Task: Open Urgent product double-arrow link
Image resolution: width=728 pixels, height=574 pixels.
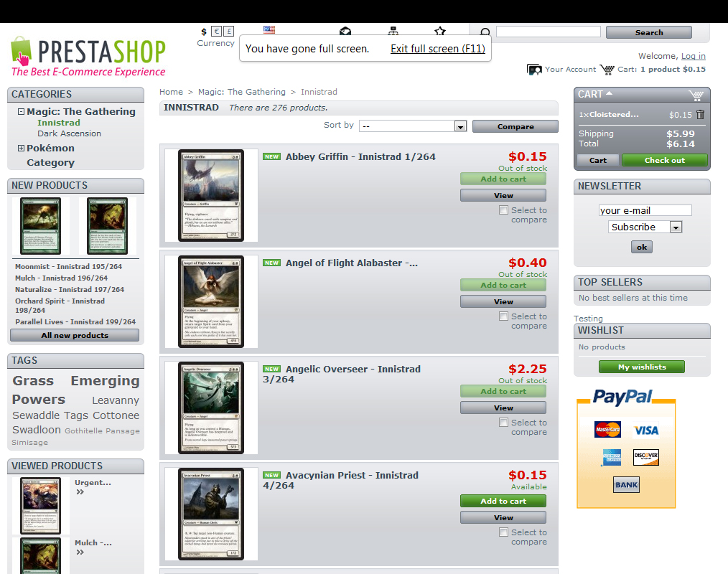Action: click(80, 492)
